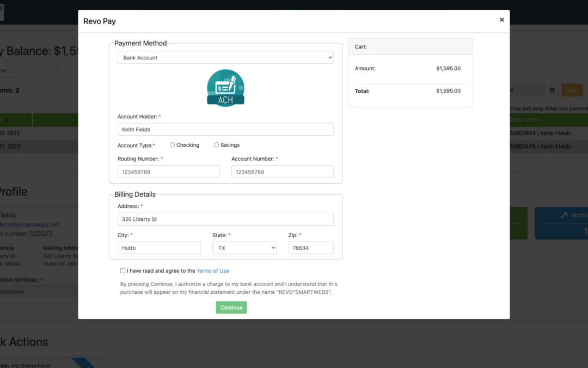The width and height of the screenshot is (588, 368).
Task: Focus the Account Number field
Action: 282,172
